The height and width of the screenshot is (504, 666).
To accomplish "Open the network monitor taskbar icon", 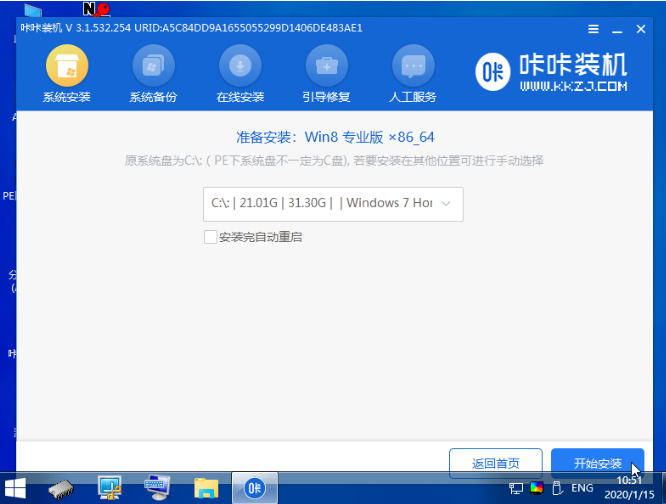I will [x=110, y=488].
